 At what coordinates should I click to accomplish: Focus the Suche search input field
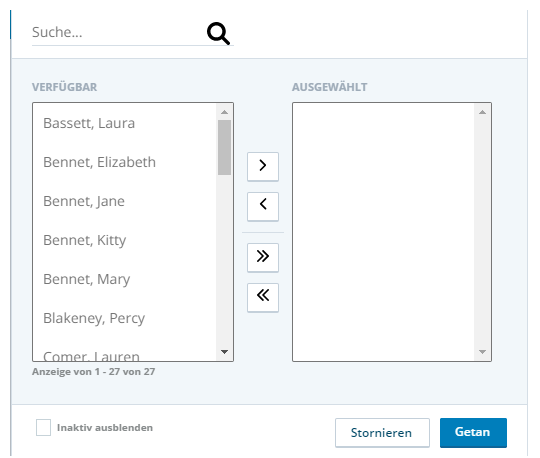(x=117, y=32)
